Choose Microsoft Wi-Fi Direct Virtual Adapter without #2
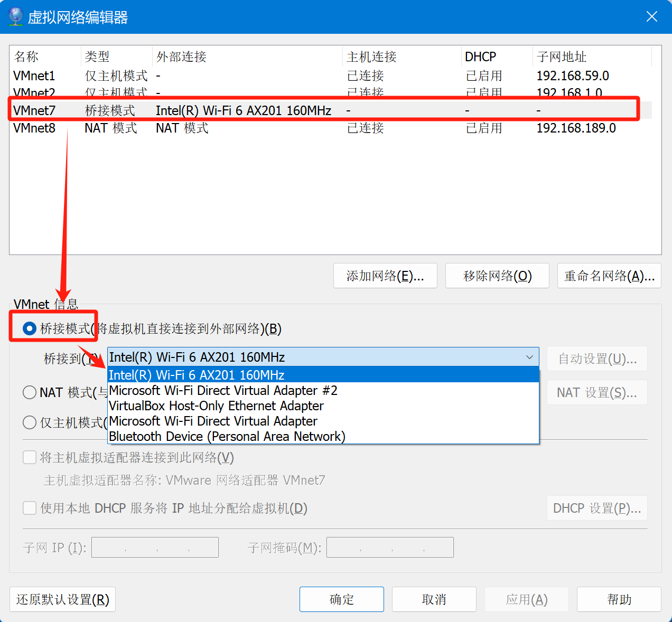 click(323, 421)
